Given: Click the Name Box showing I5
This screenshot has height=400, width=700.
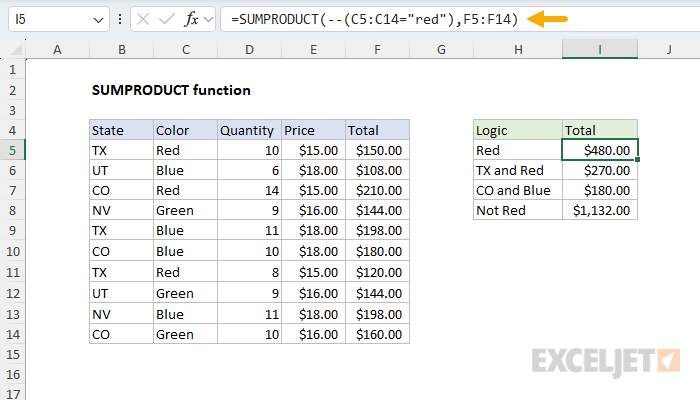Looking at the screenshot, I should click(59, 19).
